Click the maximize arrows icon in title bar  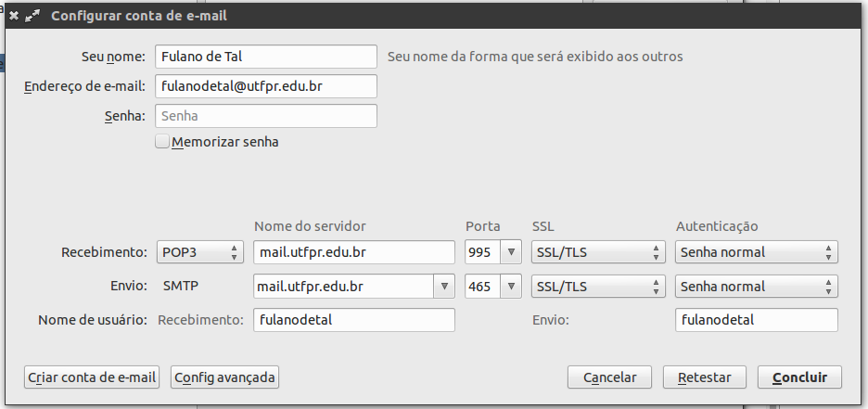pyautogui.click(x=32, y=16)
